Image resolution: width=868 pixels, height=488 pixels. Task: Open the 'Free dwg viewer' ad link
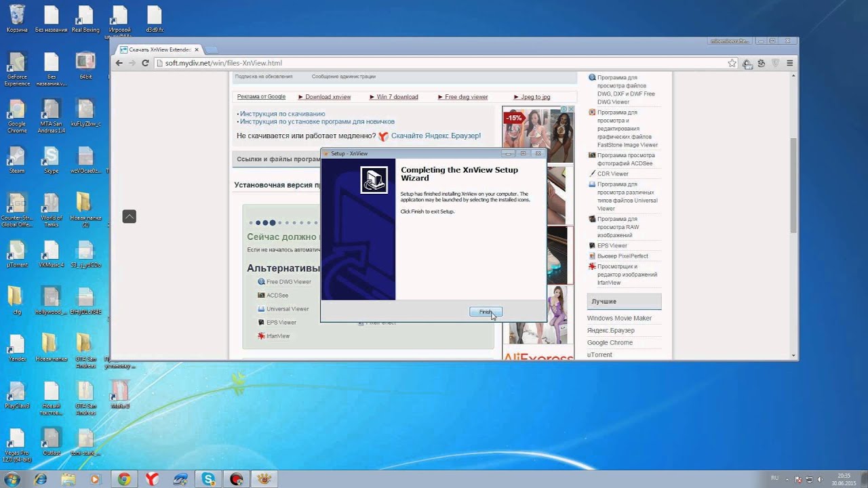pyautogui.click(x=467, y=97)
